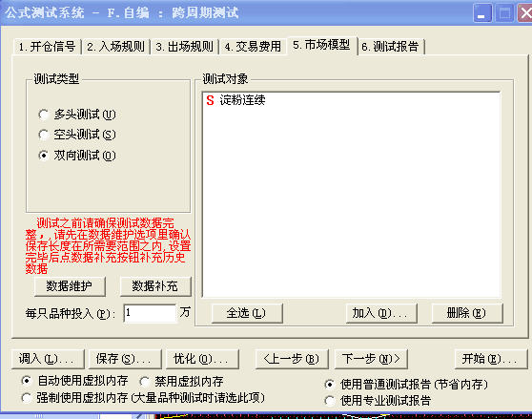Advance with 下一步(N)> button
Screen dimensions: 532x419
click(x=371, y=359)
